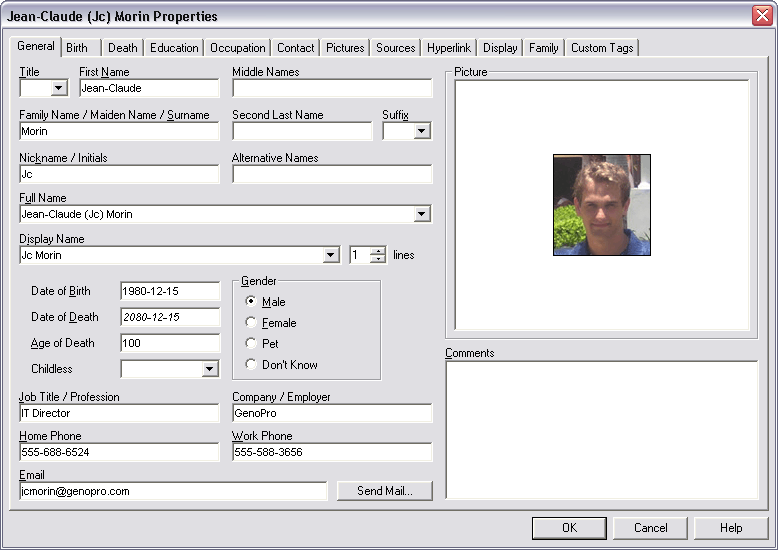Click the Company / Employer field
Viewport: 778px width, 550px height.
332,413
